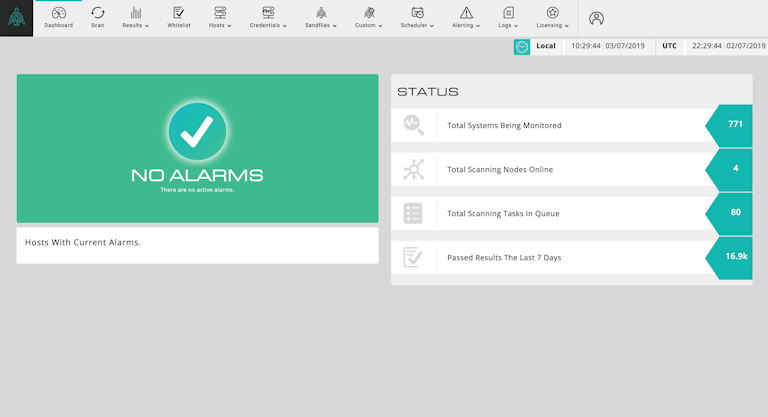Image resolution: width=768 pixels, height=417 pixels.
Task: Expand the Custom dropdown arrow
Action: (380, 26)
